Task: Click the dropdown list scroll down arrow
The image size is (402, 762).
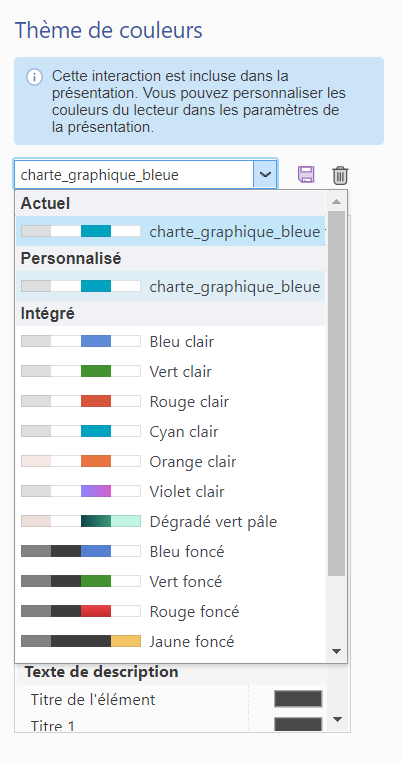Action: pyautogui.click(x=336, y=651)
